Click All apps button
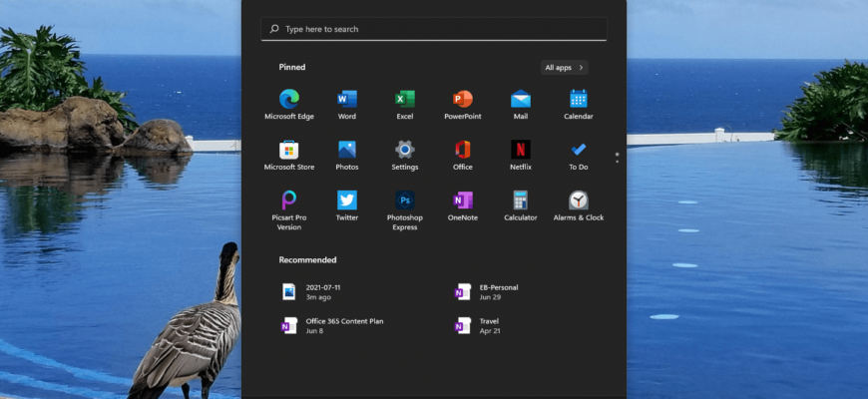 click(564, 68)
